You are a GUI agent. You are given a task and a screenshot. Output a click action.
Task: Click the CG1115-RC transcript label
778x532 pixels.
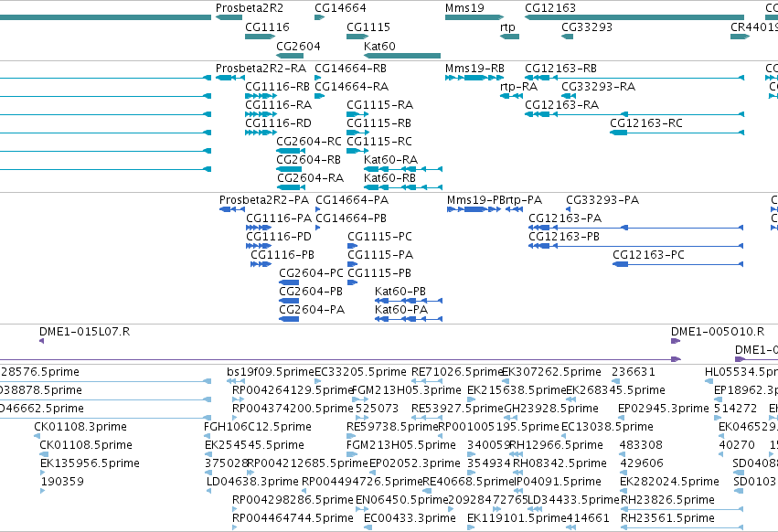click(379, 142)
